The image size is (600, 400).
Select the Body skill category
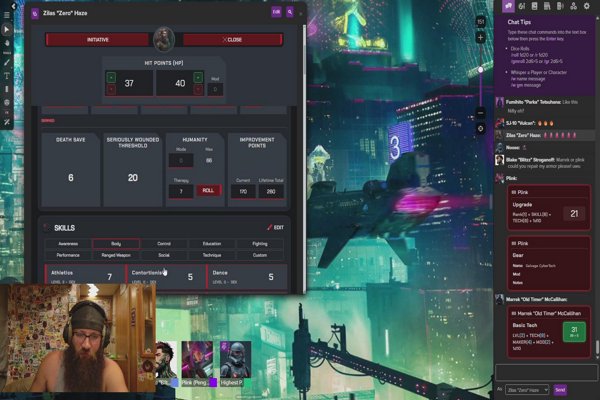coord(116,243)
